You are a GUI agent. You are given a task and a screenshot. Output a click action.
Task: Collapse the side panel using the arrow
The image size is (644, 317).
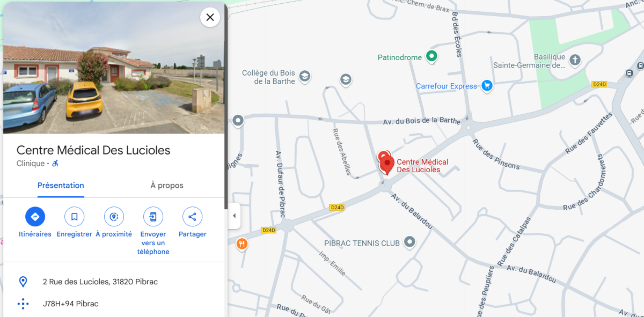[234, 216]
